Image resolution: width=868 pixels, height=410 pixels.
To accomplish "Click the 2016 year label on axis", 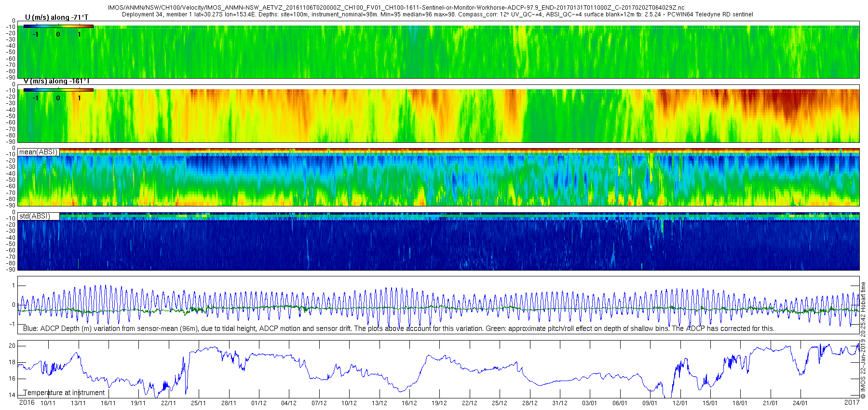I will tap(27, 402).
